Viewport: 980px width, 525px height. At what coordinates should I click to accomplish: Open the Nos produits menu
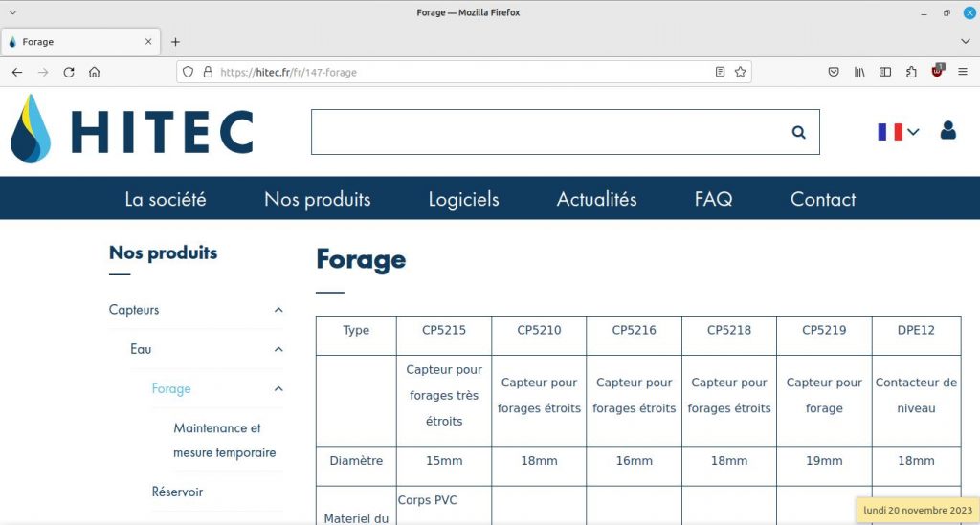click(317, 199)
